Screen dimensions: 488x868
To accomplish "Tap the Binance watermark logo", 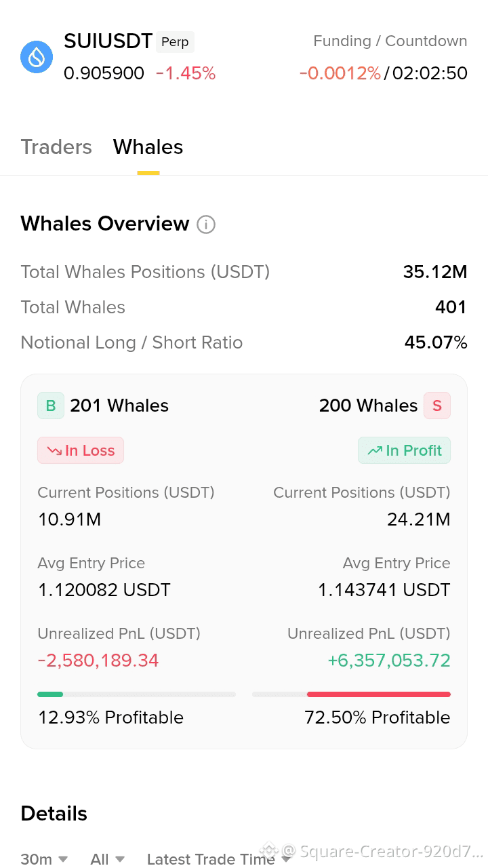I will coord(270,850).
